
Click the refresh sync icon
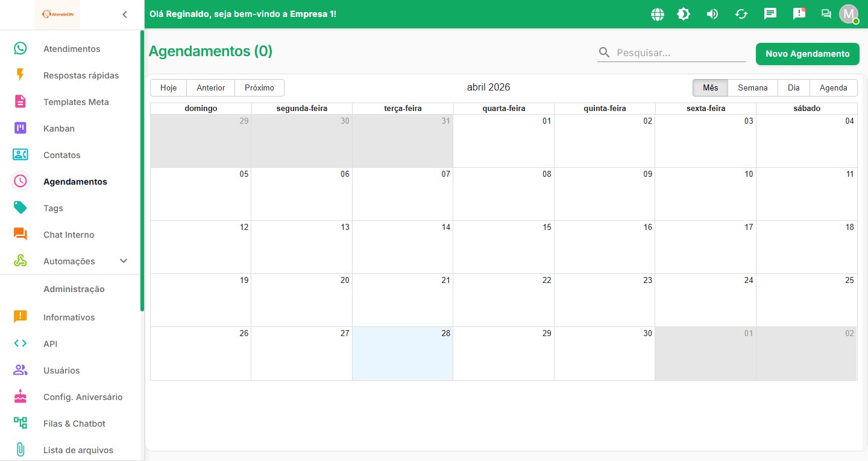point(741,14)
